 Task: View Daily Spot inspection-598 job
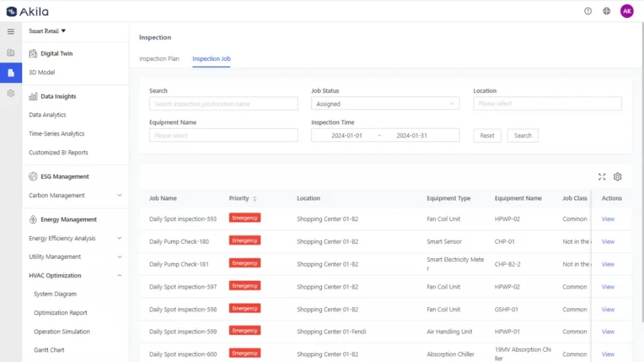[608, 310]
